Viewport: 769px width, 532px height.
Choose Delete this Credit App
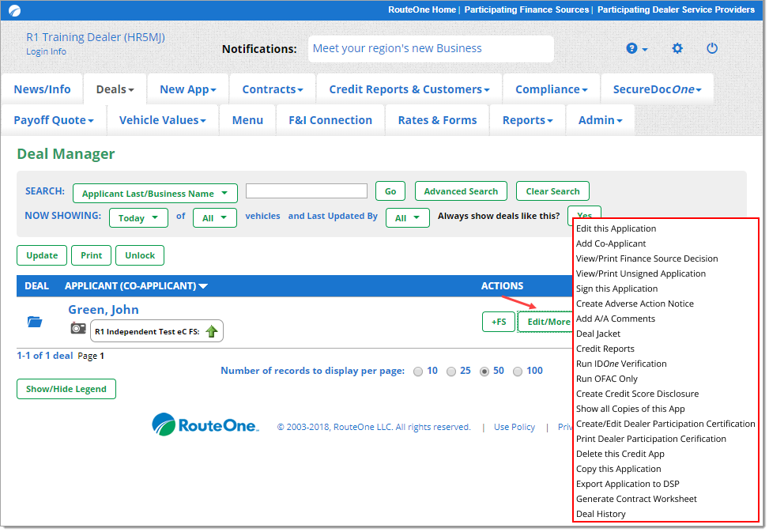(620, 454)
